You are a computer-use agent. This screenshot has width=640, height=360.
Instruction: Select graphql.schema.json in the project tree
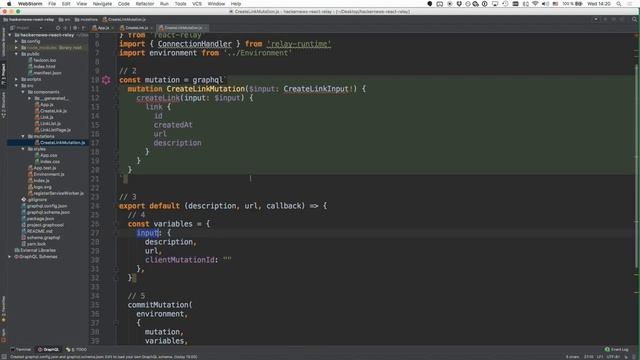[46, 212]
